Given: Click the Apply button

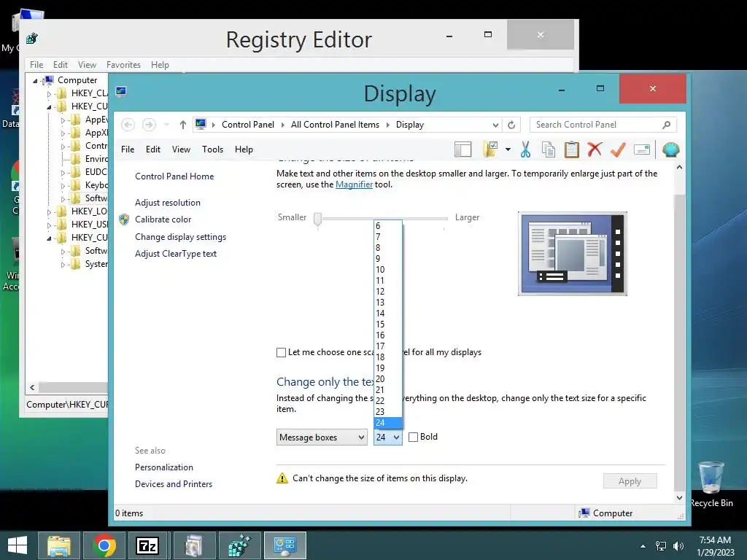Looking at the screenshot, I should [630, 481].
